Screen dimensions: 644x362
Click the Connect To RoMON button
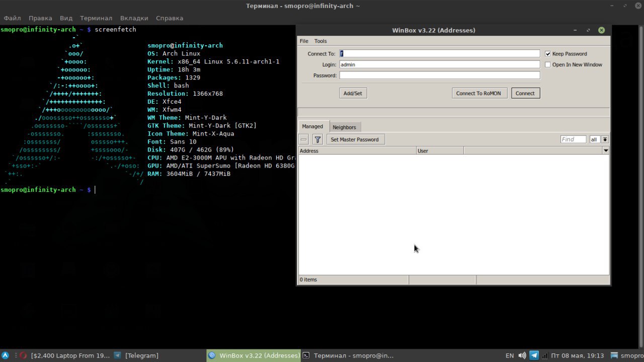tap(478, 93)
